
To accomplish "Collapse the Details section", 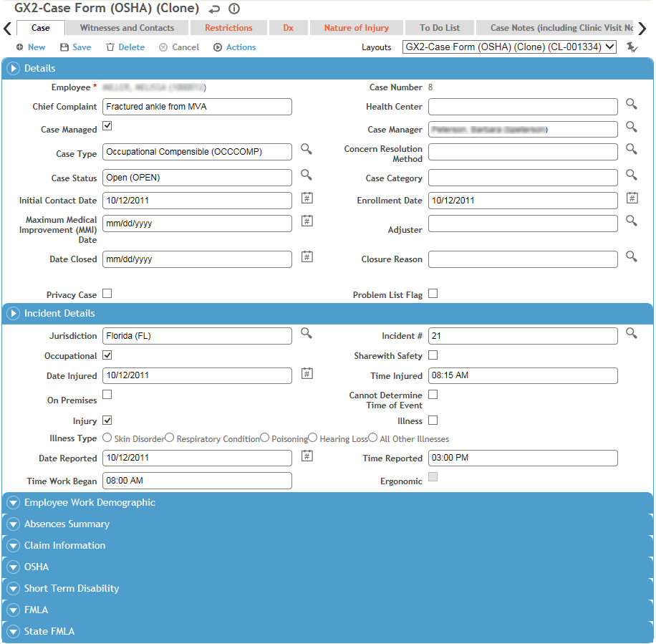I will pyautogui.click(x=13, y=68).
